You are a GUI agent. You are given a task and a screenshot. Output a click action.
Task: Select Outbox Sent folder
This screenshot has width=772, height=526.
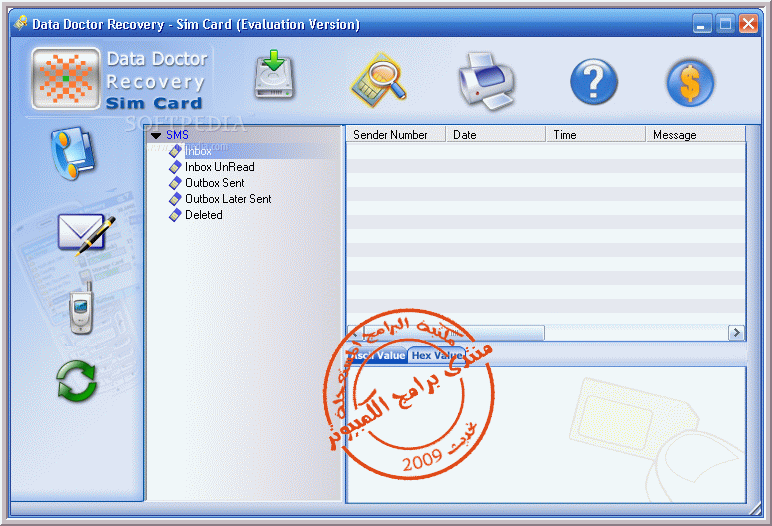tap(215, 183)
